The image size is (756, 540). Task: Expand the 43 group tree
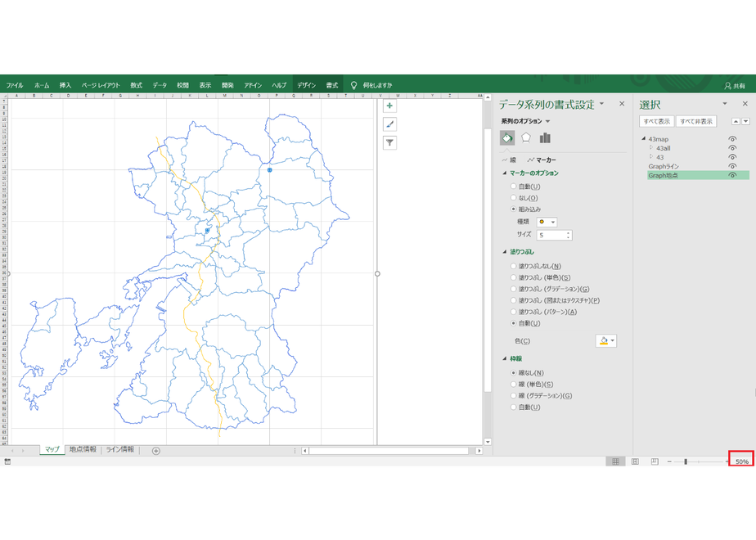(x=651, y=157)
